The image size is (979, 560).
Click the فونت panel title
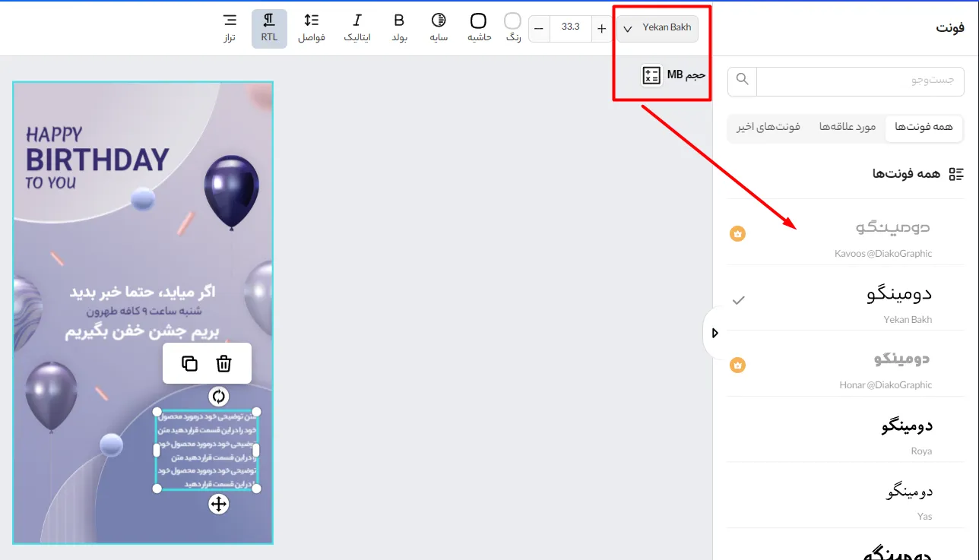950,27
